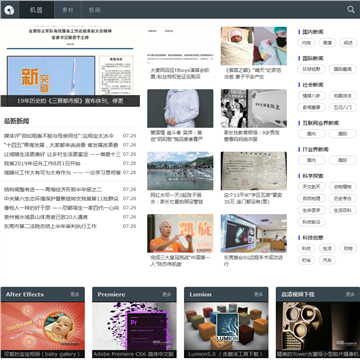Open the 5G远程手术 conference room thumbnail
The image size is (360, 360).
coord(254,233)
